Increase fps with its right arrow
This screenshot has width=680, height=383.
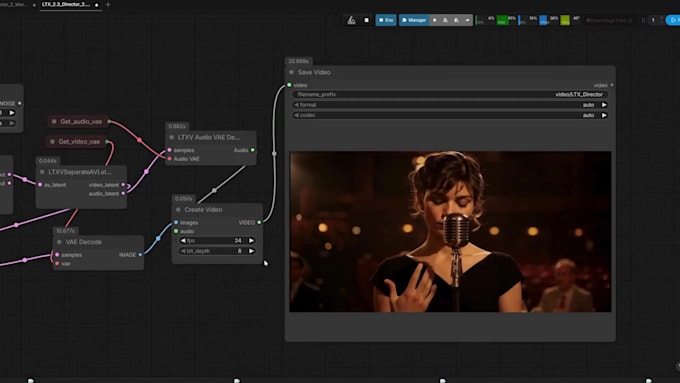(251, 240)
